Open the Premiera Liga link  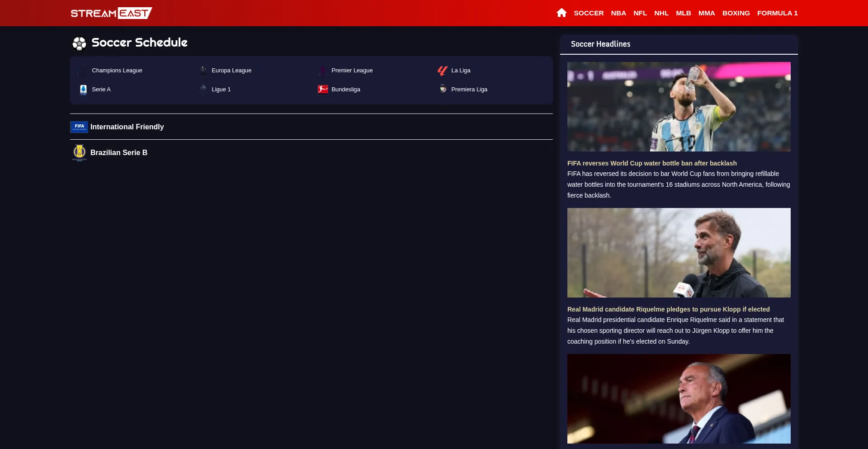[469, 90]
